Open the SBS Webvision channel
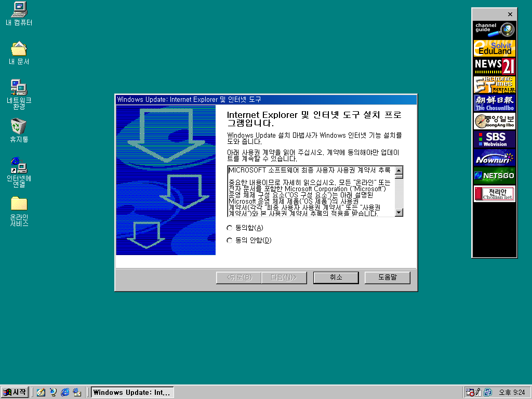This screenshot has width=532, height=399. [x=495, y=139]
